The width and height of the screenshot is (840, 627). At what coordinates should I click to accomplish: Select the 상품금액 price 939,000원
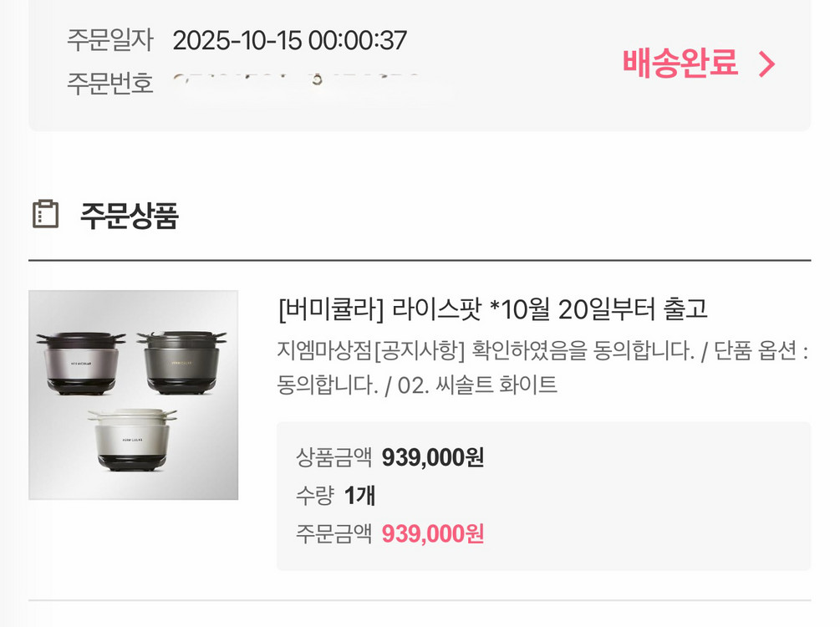pos(435,457)
